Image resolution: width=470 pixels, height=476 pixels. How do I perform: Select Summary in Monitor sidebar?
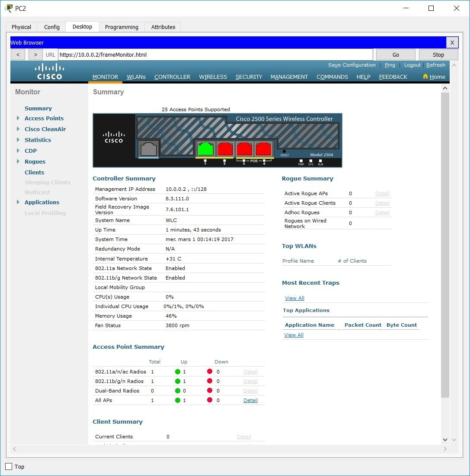[x=38, y=108]
